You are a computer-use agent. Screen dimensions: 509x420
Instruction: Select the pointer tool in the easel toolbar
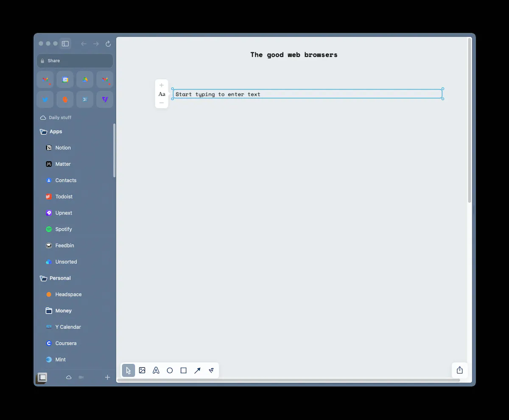click(129, 370)
